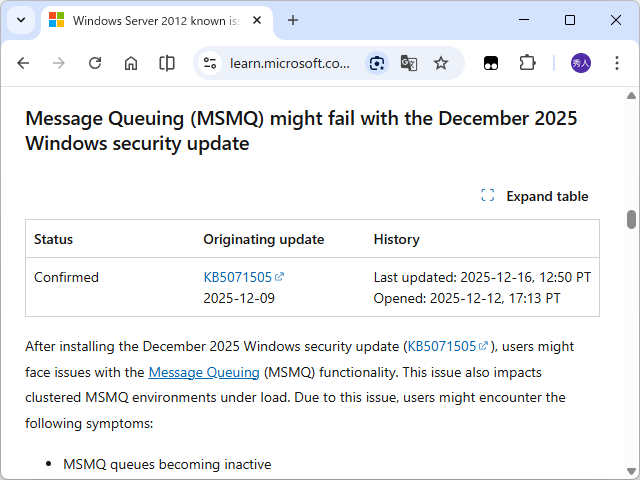640x480 pixels.
Task: Select the Windows Server 2012 known issues tab
Action: [x=150, y=20]
